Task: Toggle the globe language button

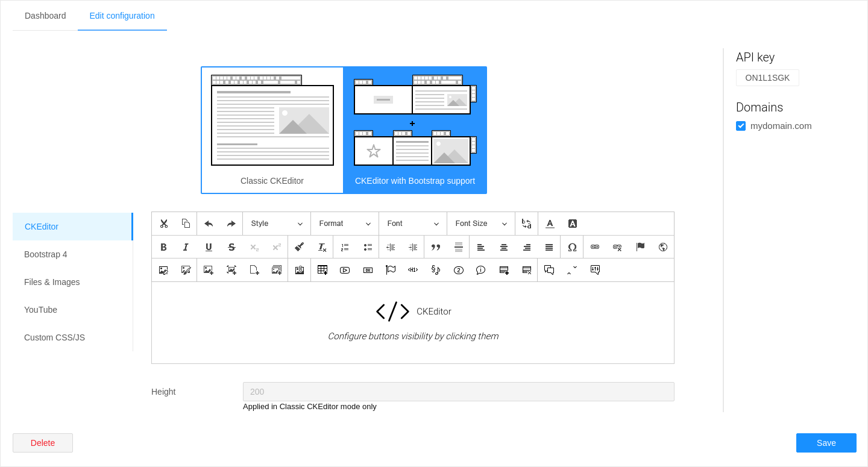Action: (663, 247)
